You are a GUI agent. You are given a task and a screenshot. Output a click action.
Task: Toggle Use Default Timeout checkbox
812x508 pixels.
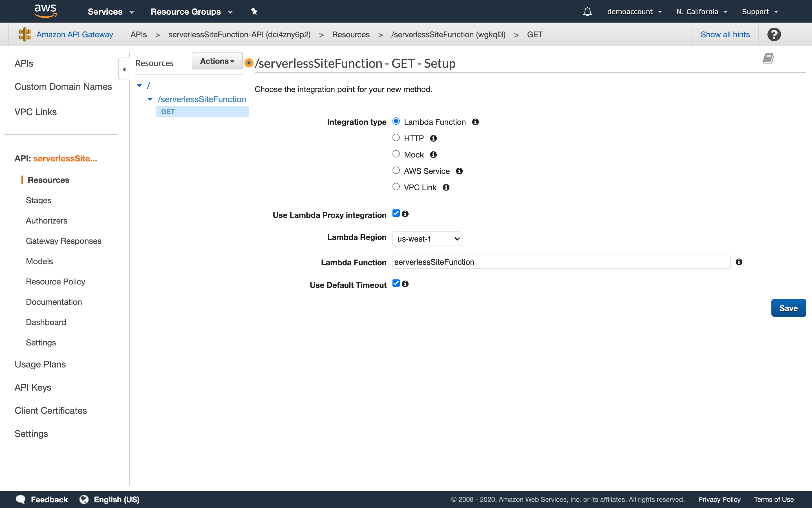pos(396,283)
